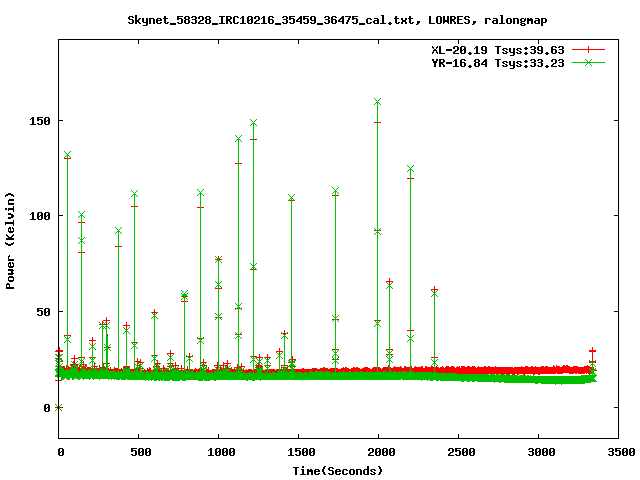Select the YR-16.84 Tsys:33.23 legend entry
The width and height of the screenshot is (640, 480).
point(498,63)
